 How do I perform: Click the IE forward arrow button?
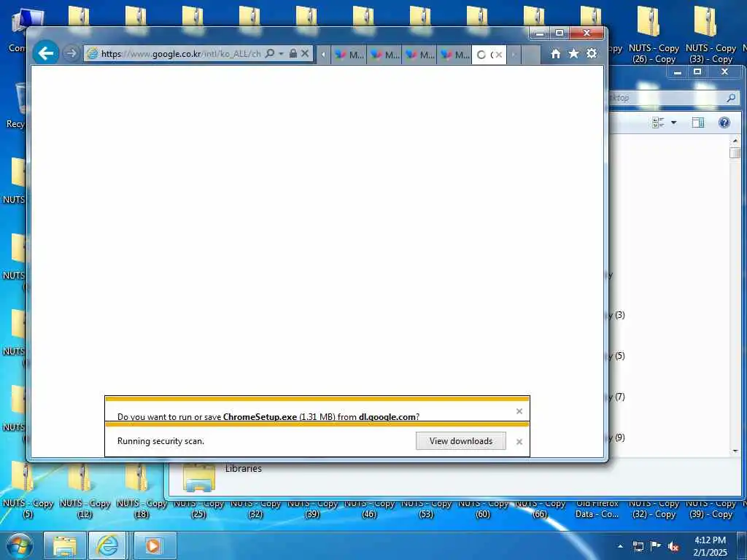pyautogui.click(x=71, y=53)
